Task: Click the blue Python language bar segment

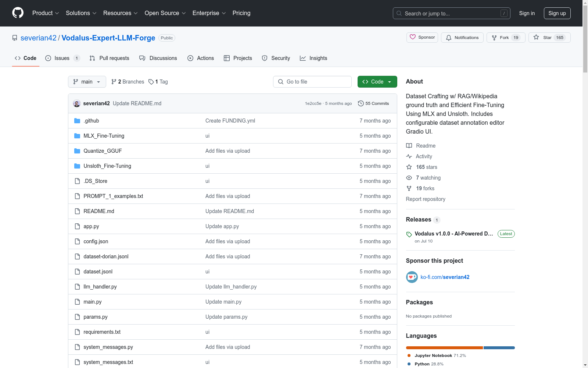Action: 499,348
